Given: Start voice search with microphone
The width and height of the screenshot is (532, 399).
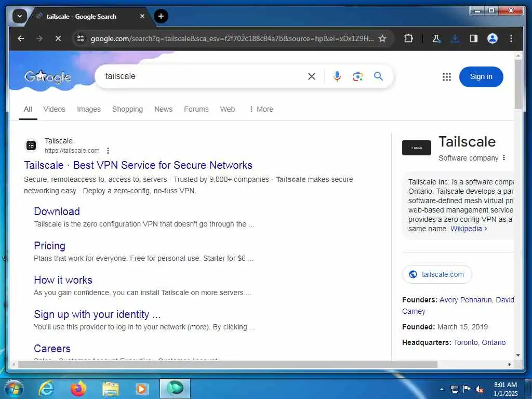Looking at the screenshot, I should click(337, 76).
